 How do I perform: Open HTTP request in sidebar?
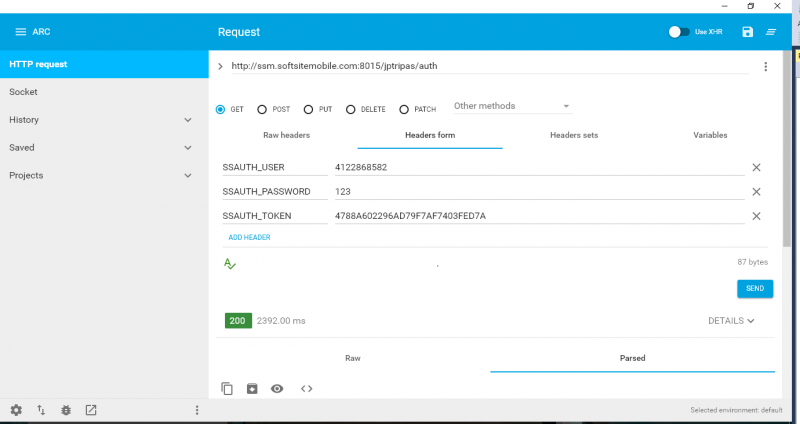point(104,64)
